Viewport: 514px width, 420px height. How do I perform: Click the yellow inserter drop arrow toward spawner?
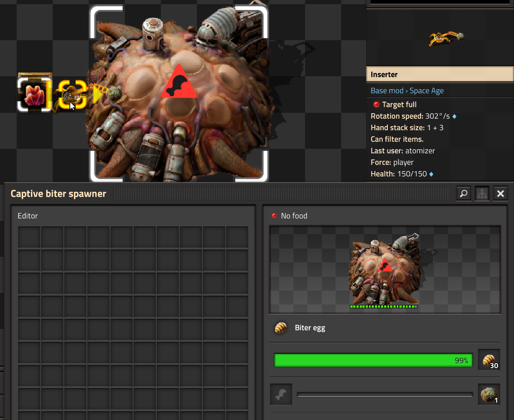tap(98, 95)
